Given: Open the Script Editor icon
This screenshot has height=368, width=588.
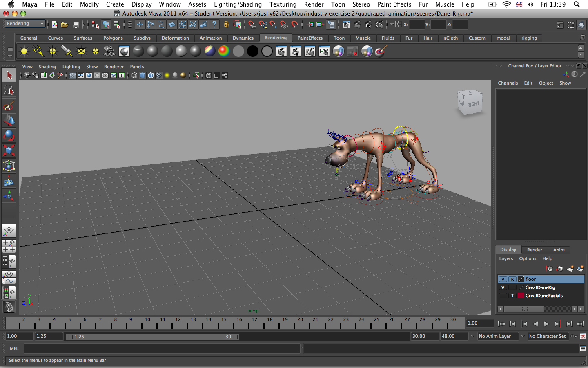Looking at the screenshot, I should pyautogui.click(x=583, y=348).
